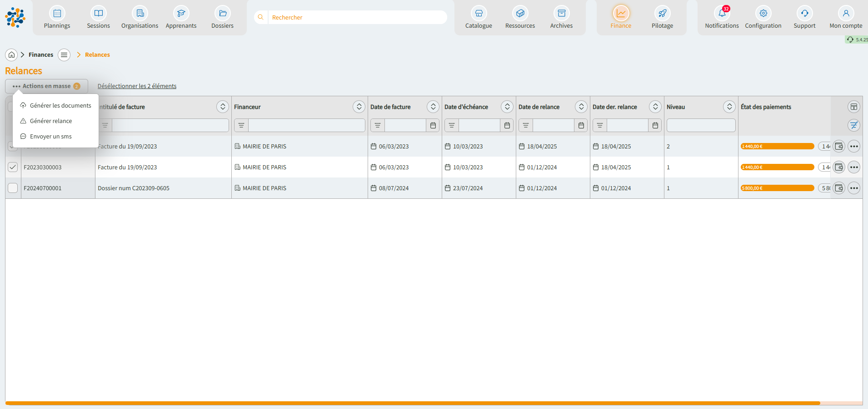Uncheck the checkbox for invoice F20230300003
Image resolution: width=868 pixels, height=409 pixels.
tap(13, 167)
